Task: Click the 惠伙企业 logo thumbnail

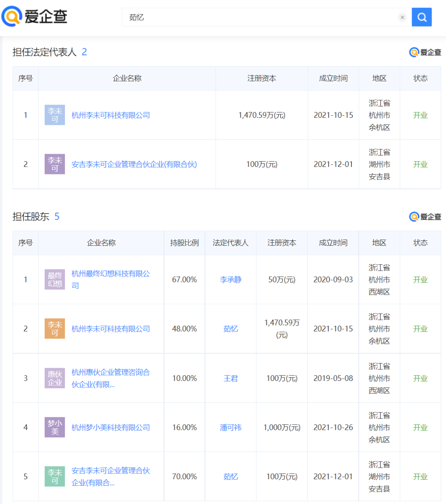Action: tap(55, 378)
